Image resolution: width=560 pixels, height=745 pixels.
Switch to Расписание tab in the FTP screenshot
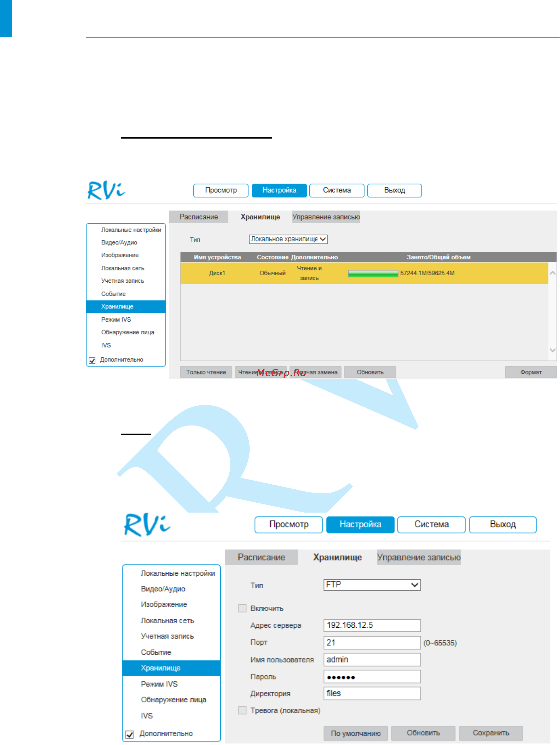261,557
